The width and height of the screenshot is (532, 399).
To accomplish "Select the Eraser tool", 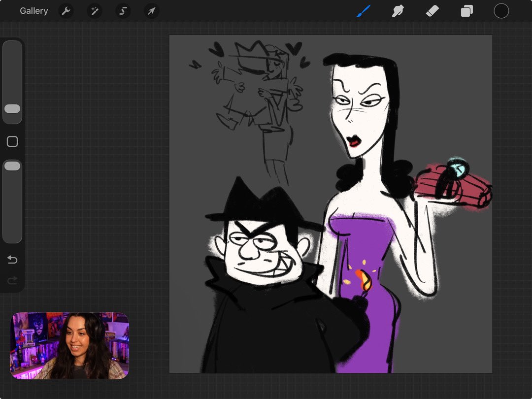I will click(432, 11).
